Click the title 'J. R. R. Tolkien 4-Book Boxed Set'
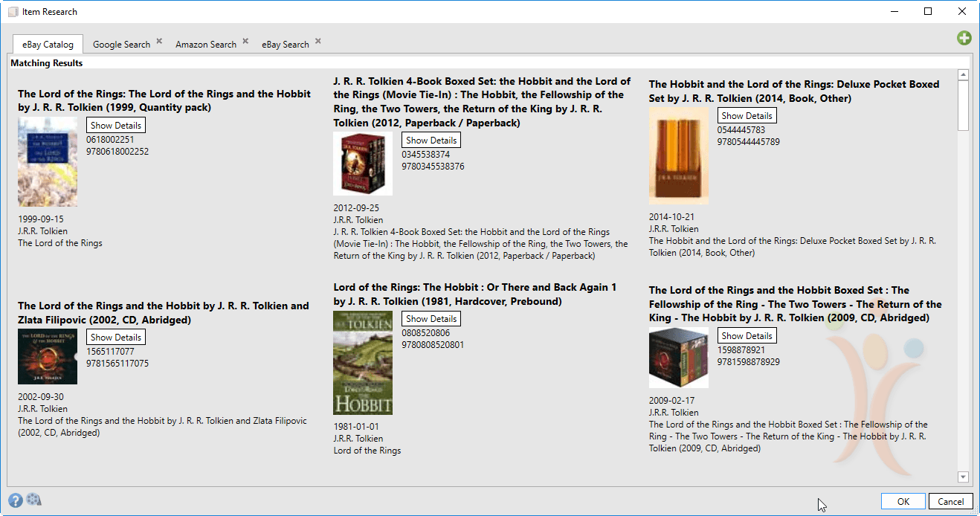 click(482, 102)
